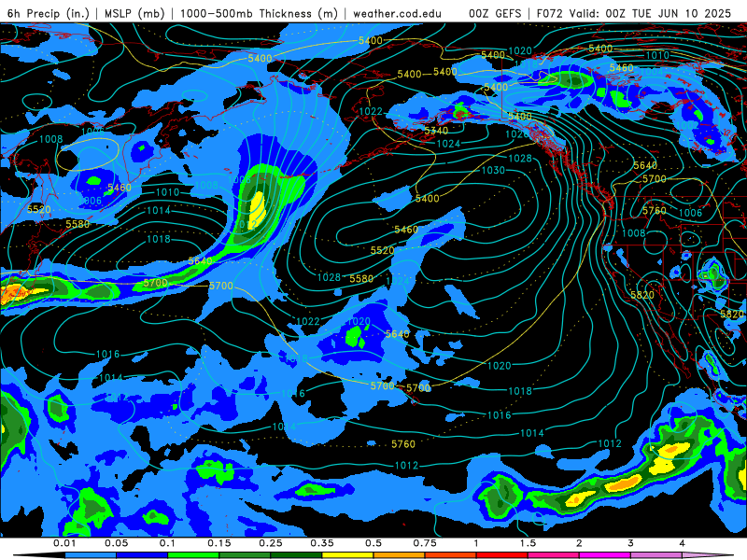The height and width of the screenshot is (560, 747).
Task: Pick the orange 0.5–0.75 legend swatch
Action: (399, 555)
